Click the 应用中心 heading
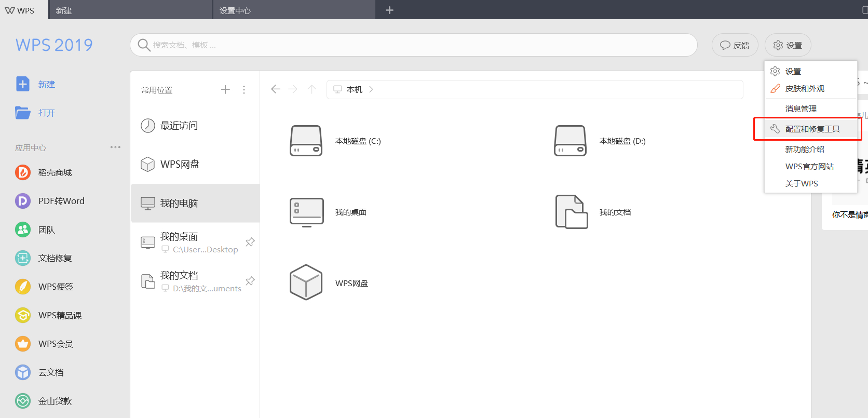The image size is (868, 418). coord(31,147)
